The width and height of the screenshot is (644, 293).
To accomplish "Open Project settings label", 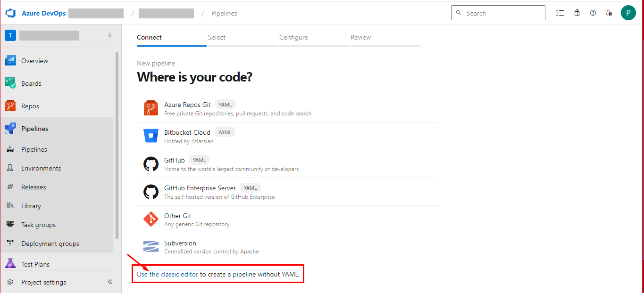I will tap(43, 282).
